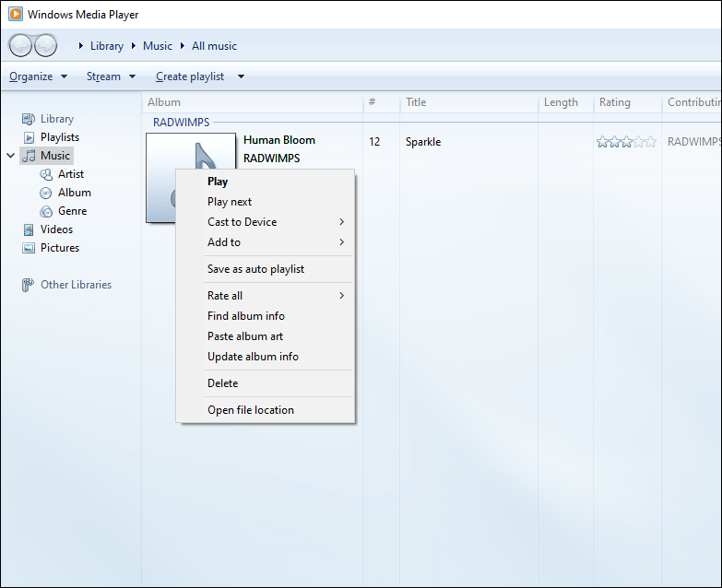Choose Play from the context menu
The image size is (722, 588).
pos(266,182)
